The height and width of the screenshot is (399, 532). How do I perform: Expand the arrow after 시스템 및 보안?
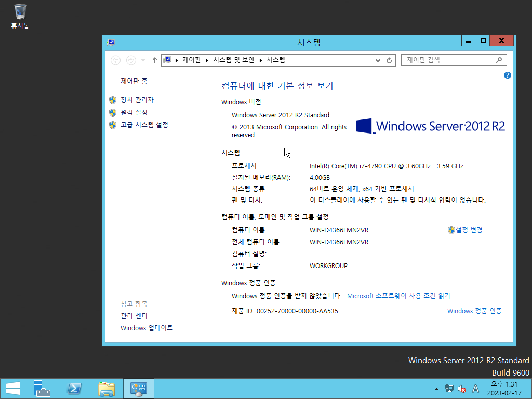[x=261, y=60]
